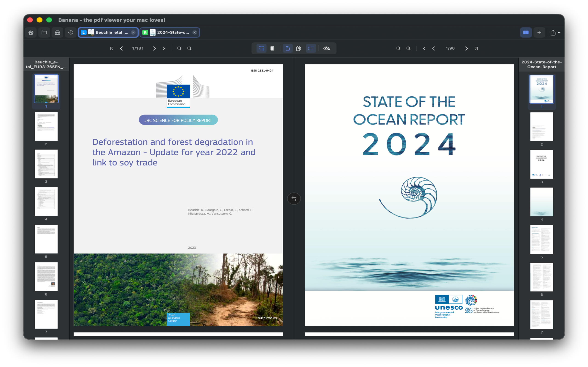Open the recent history clock icon

point(71,33)
